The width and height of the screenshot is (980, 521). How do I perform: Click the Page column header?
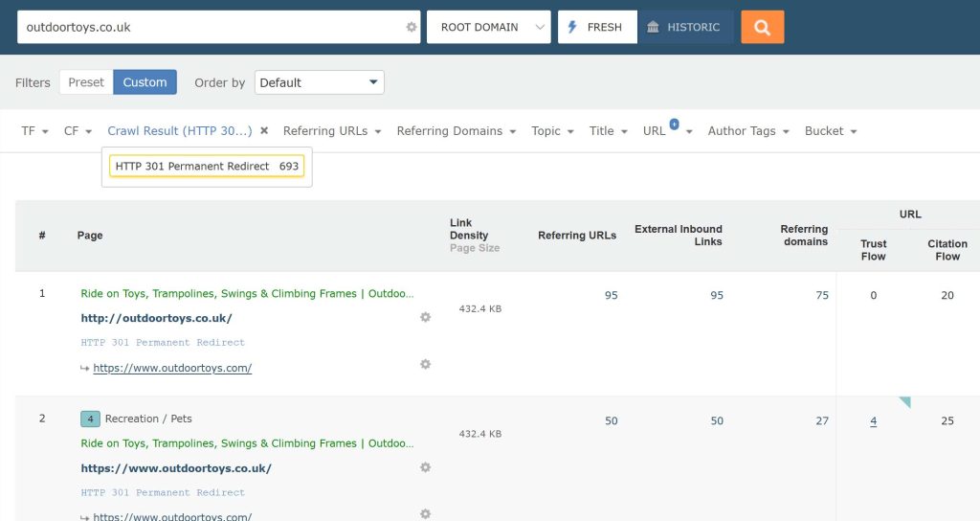90,236
